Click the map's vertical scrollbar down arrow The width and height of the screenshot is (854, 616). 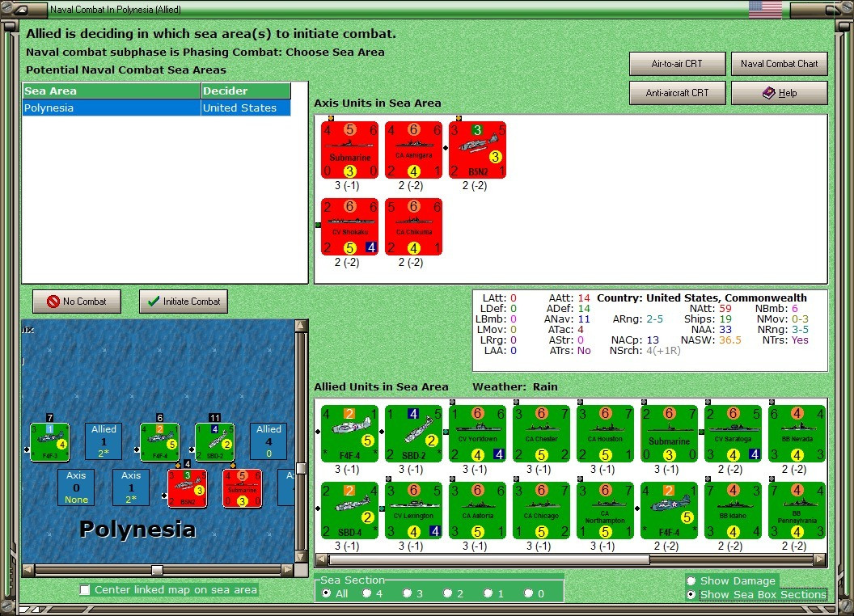click(x=301, y=557)
